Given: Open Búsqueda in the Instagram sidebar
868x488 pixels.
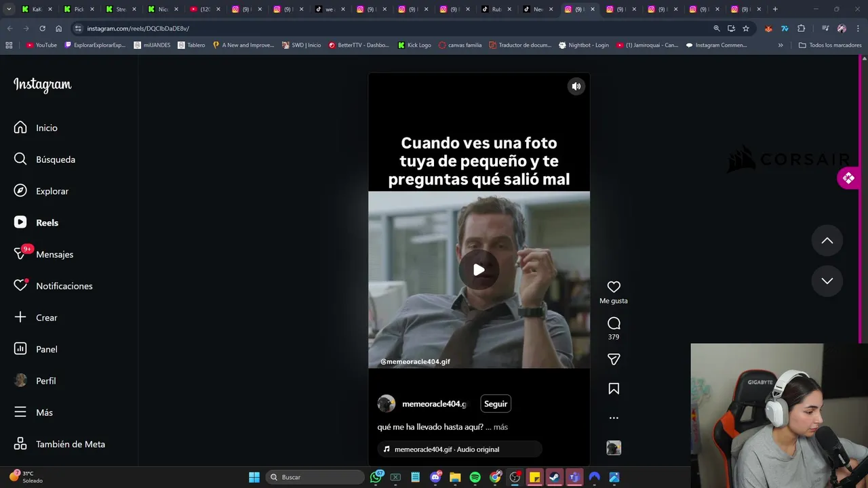Looking at the screenshot, I should tap(45, 159).
